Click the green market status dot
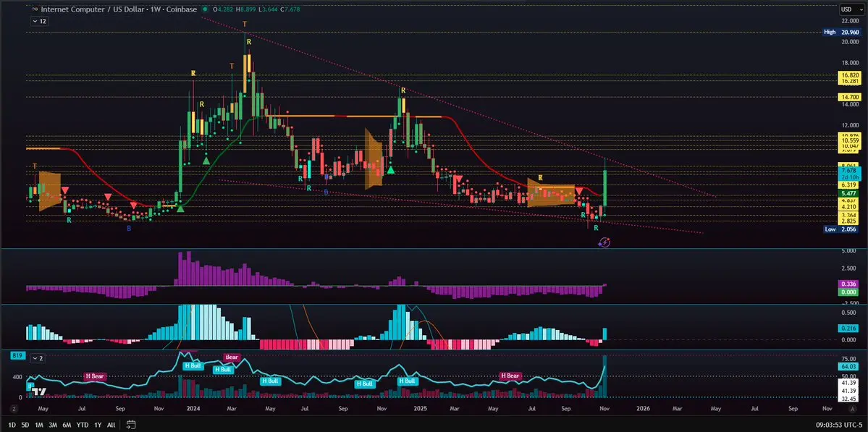 point(206,9)
